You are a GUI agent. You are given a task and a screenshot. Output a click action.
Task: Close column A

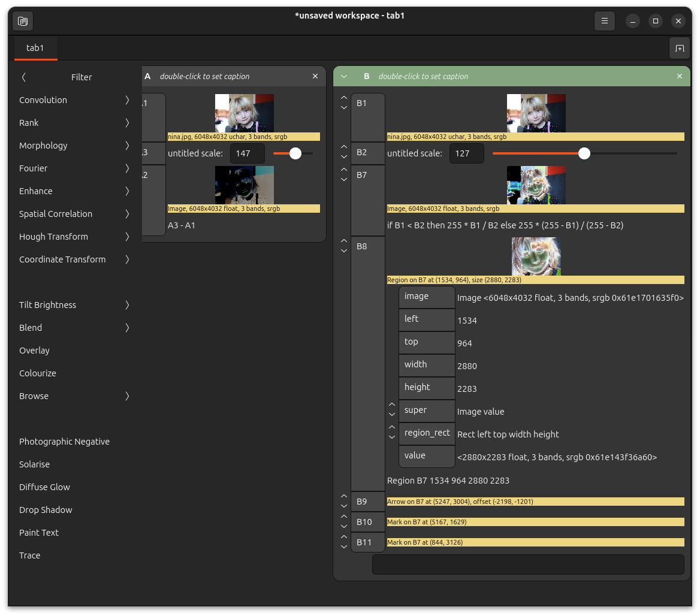click(315, 76)
